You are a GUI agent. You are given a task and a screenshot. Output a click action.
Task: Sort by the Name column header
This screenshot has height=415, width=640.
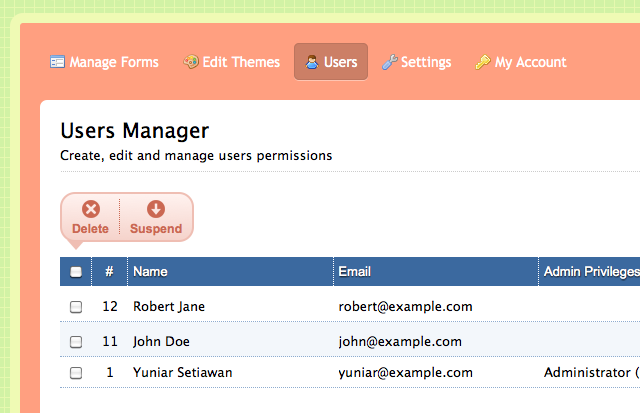click(x=150, y=272)
